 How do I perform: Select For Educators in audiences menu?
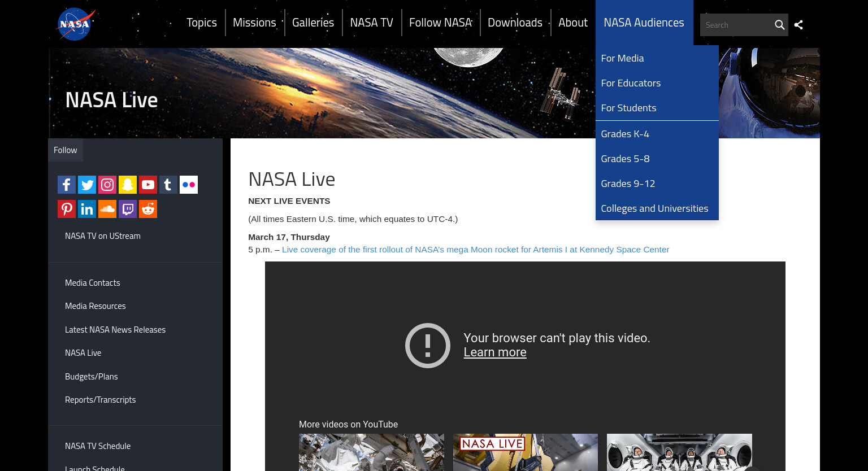[x=657, y=83]
